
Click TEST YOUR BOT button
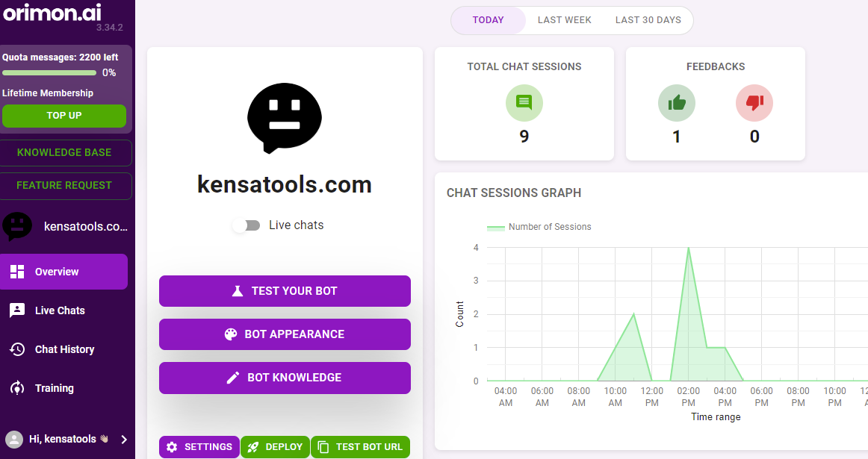click(285, 291)
